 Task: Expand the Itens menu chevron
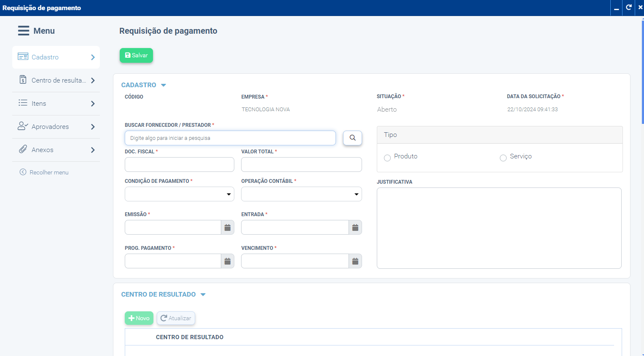(x=93, y=104)
